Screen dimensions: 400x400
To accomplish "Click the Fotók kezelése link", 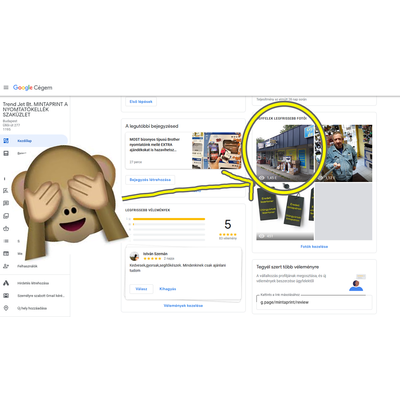I will pyautogui.click(x=314, y=247).
